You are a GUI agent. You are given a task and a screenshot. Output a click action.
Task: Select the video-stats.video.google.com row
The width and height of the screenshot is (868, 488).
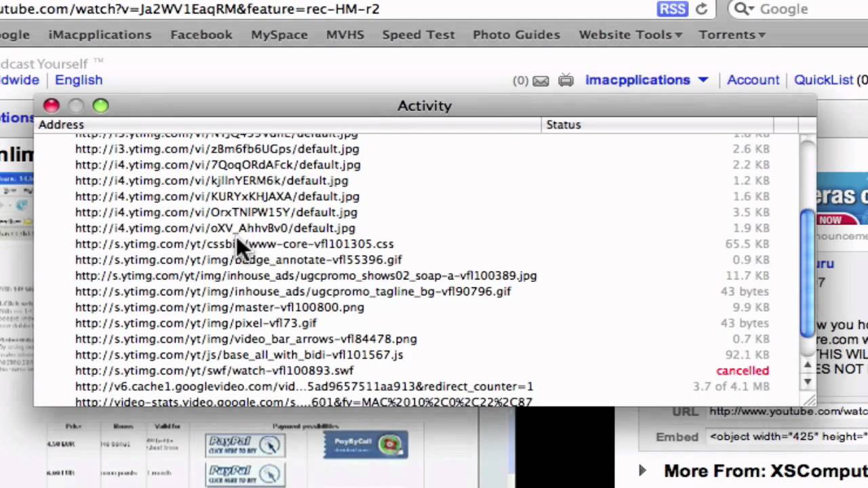(417, 401)
